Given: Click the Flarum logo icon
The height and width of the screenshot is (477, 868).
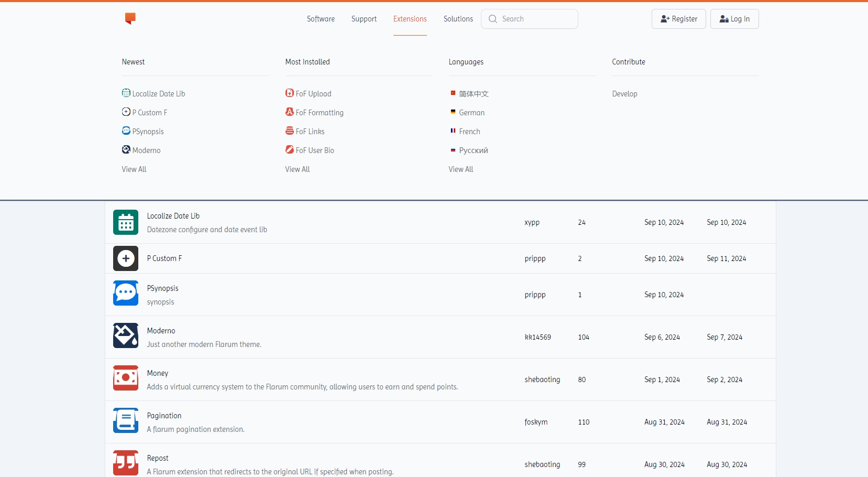Looking at the screenshot, I should tap(130, 19).
